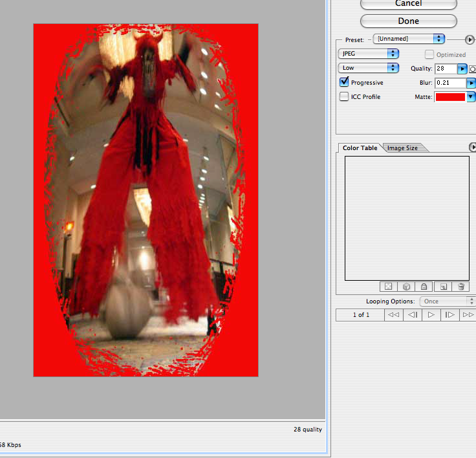The image size is (476, 458).
Task: Open the Preset options flyout menu arrow
Action: [x=469, y=39]
